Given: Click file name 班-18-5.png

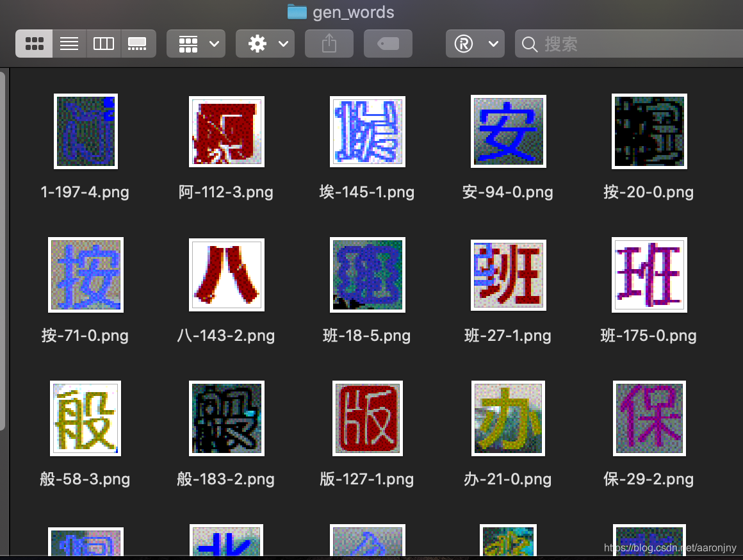Looking at the screenshot, I should coord(367,336).
